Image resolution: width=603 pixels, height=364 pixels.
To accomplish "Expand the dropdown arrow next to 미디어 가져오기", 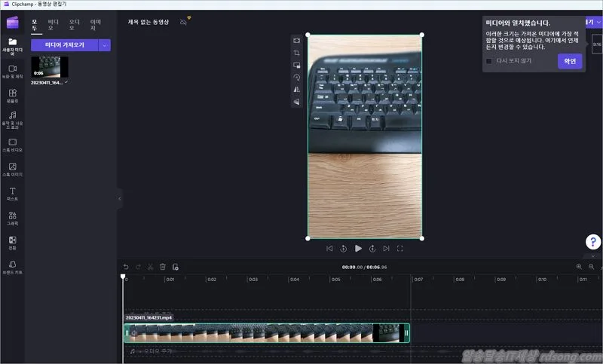I will 104,45.
